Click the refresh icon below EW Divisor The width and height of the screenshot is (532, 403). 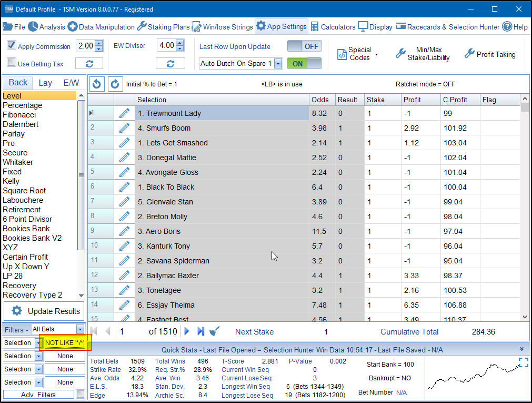point(170,64)
